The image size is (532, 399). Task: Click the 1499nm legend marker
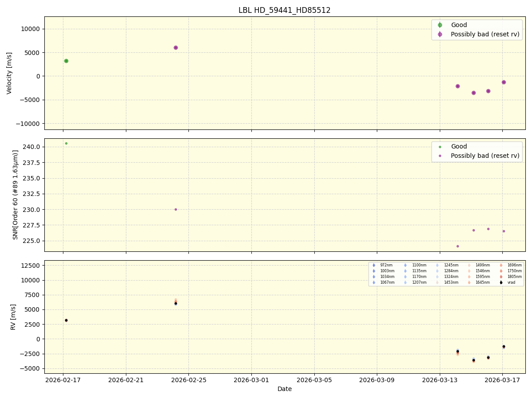click(x=469, y=265)
